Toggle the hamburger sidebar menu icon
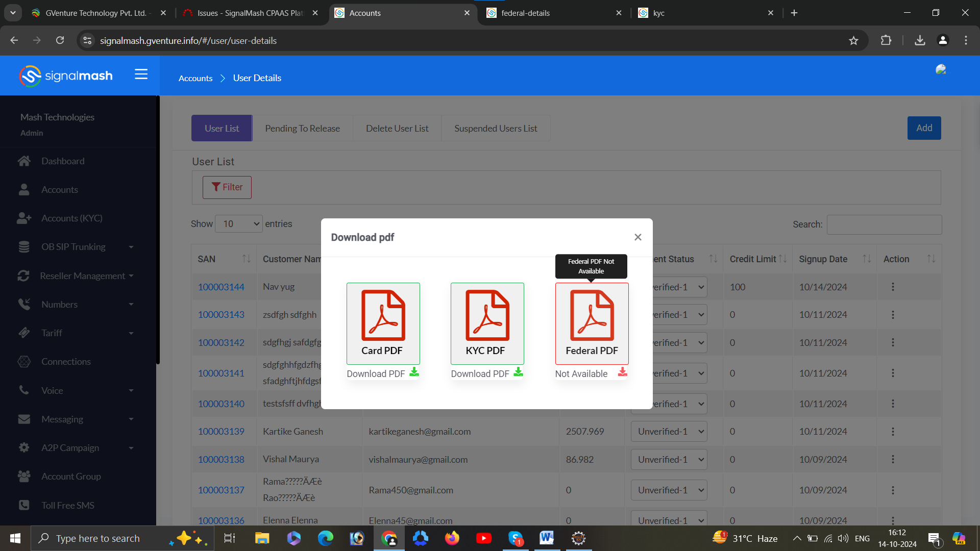The image size is (980, 551). click(141, 74)
